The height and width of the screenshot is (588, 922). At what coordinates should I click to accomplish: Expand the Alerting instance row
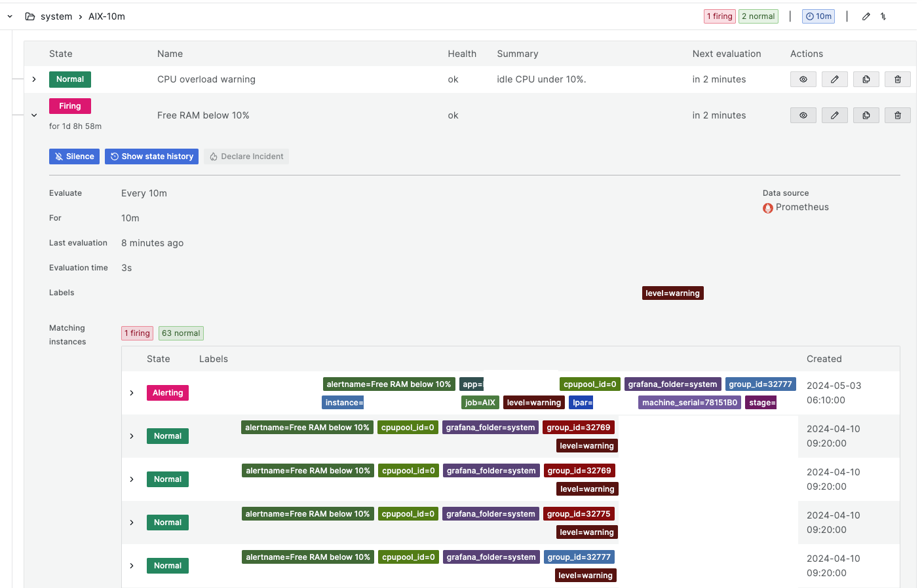[132, 393]
